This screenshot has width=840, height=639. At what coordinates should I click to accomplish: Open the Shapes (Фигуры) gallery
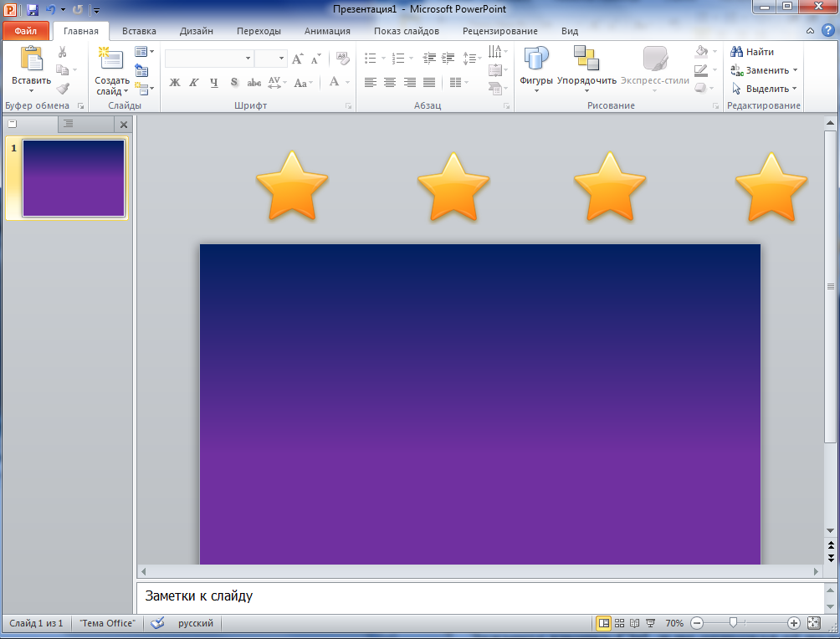(535, 59)
